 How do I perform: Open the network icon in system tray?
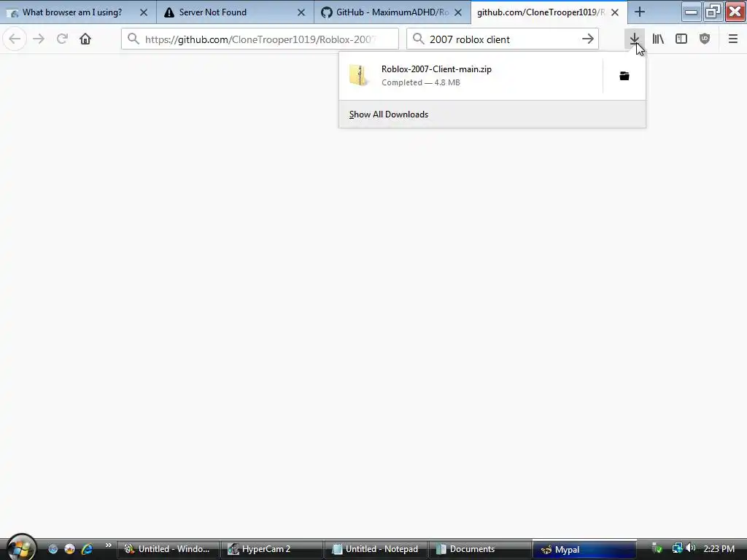pos(677,548)
